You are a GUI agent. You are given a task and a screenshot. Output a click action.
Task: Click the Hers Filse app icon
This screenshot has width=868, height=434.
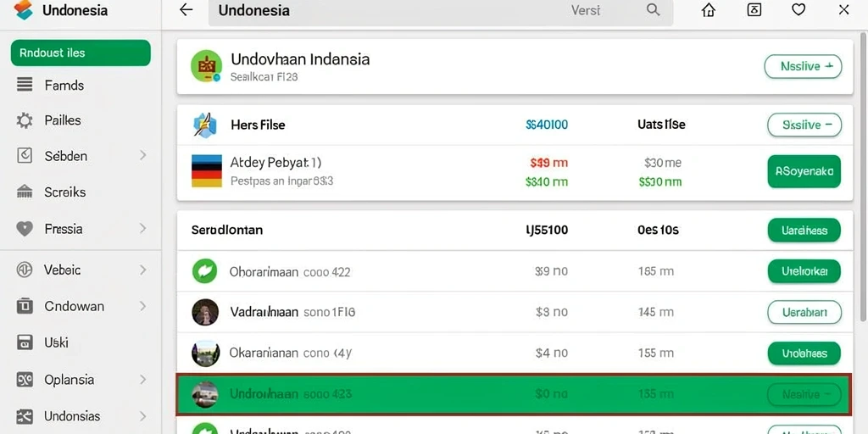(x=205, y=125)
